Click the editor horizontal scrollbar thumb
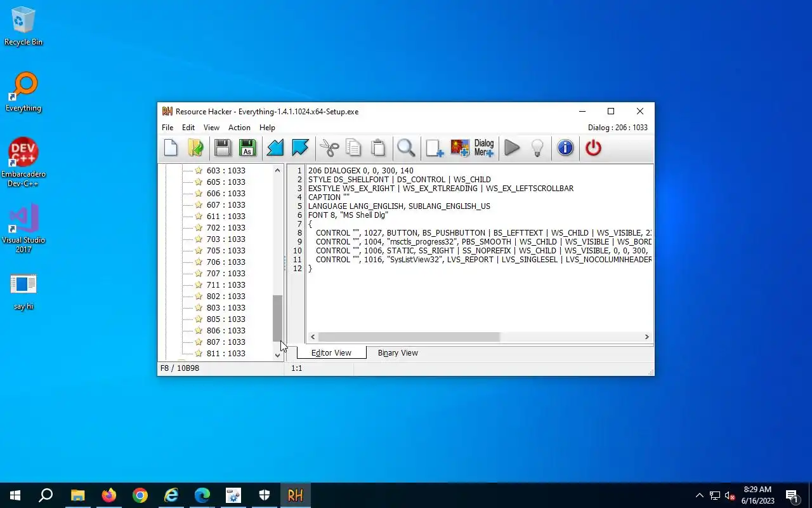The height and width of the screenshot is (508, 812). tap(409, 337)
